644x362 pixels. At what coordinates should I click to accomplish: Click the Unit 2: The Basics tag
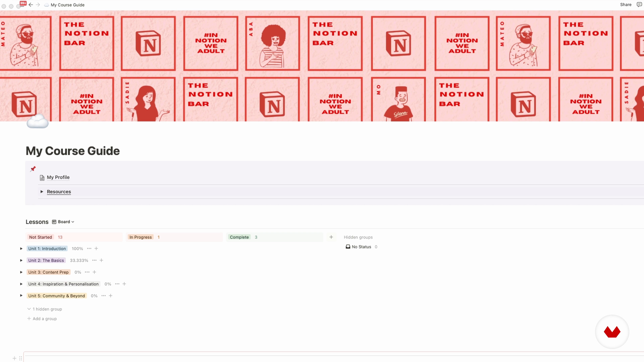tap(46, 260)
